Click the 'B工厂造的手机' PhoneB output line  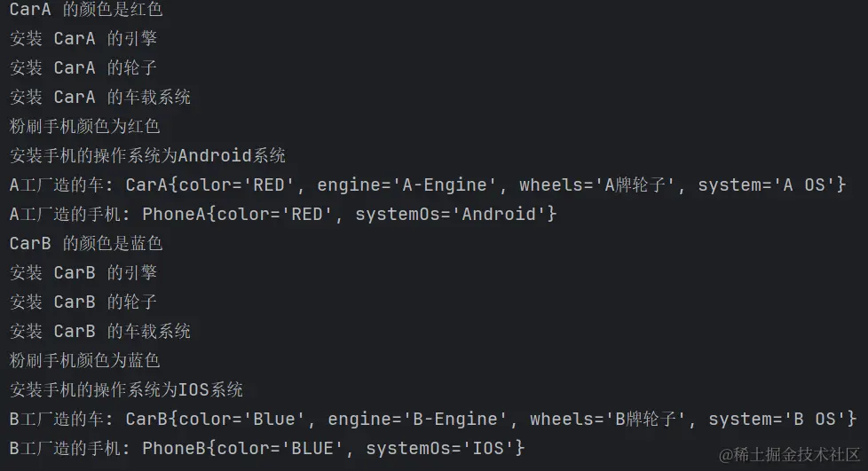[x=267, y=448]
